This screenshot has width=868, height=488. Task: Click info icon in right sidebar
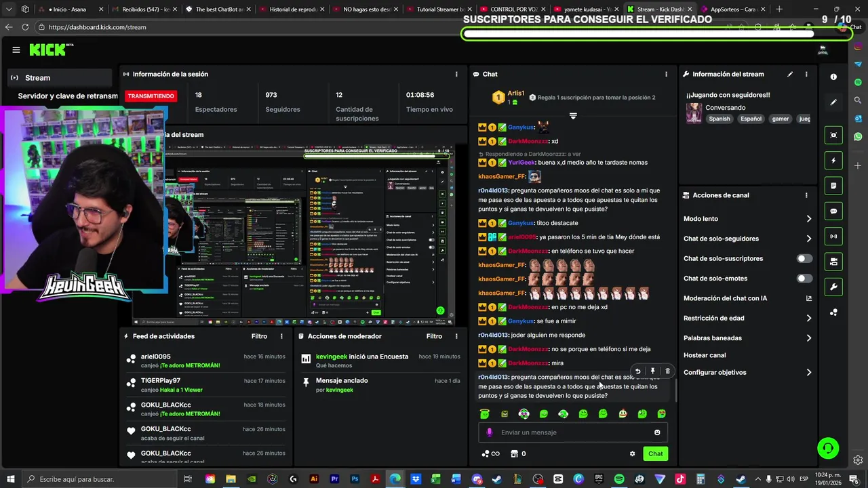click(833, 77)
